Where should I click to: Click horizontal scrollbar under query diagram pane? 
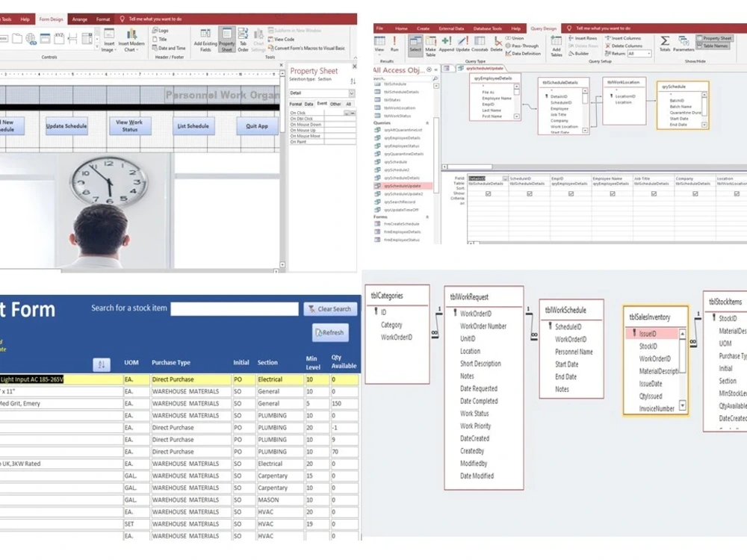coord(594,167)
